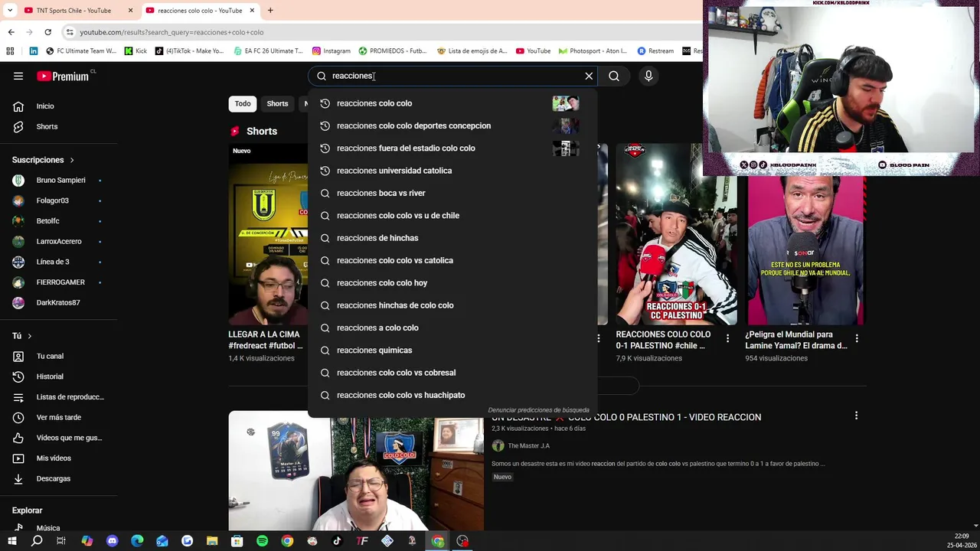Open the DarkKratos87 subscription channel

click(58, 302)
